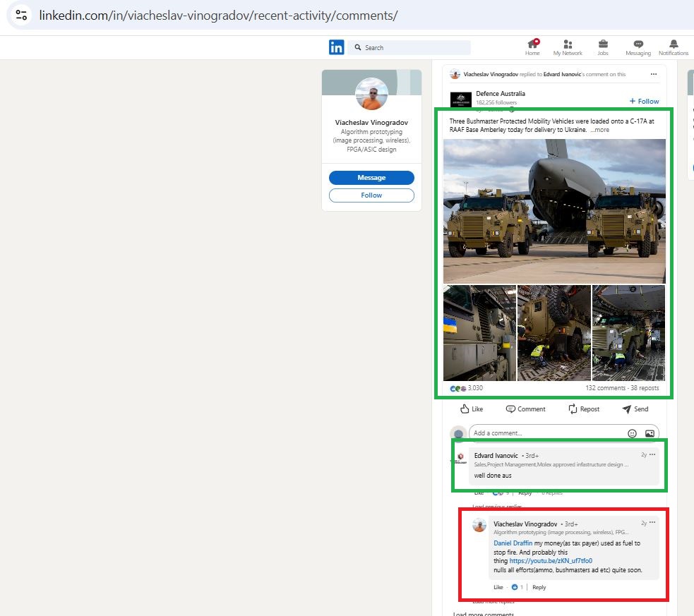Click the site information icon in address bar
Screen dimensions: 694x616
21,16
